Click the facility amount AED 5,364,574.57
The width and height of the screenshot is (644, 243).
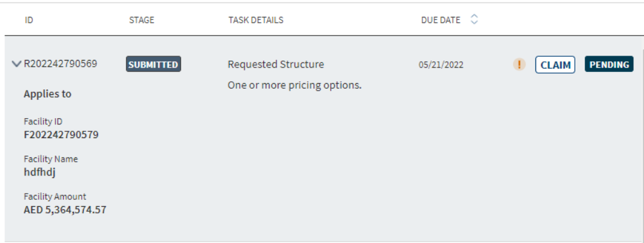tap(65, 210)
